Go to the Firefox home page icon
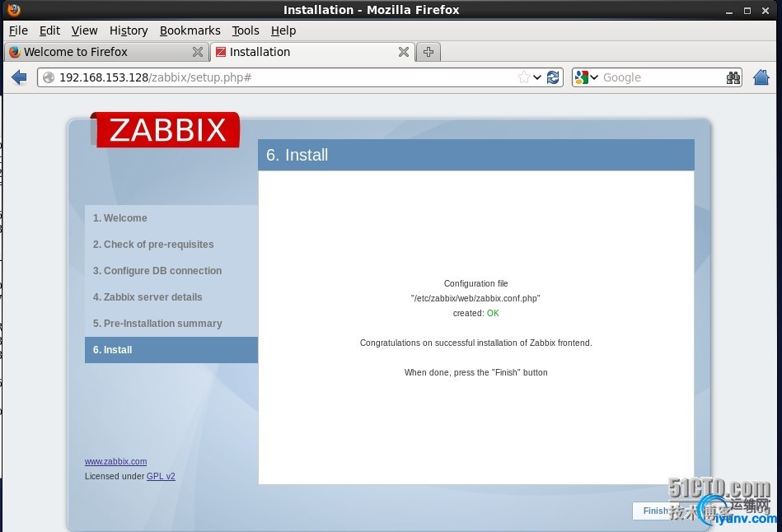The width and height of the screenshot is (782, 532). [761, 77]
